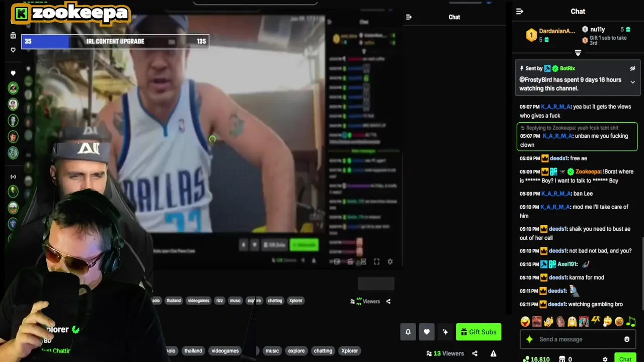Insert the yellow lightning 4X emote
The height and width of the screenshot is (362, 644).
tap(596, 321)
